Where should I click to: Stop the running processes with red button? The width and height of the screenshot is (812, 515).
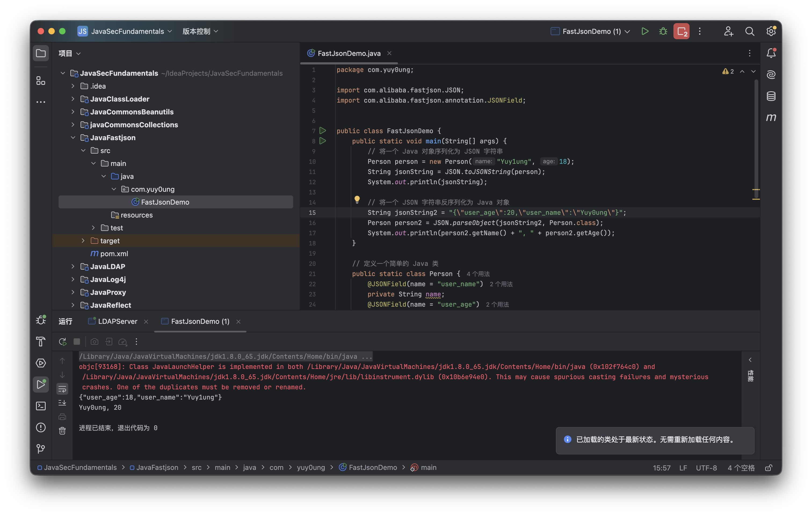[681, 31]
